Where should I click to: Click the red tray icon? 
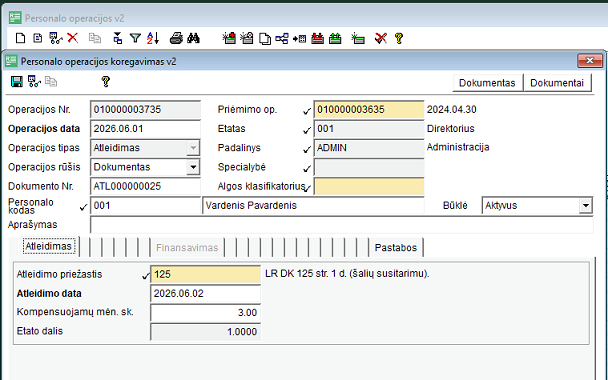point(317,38)
